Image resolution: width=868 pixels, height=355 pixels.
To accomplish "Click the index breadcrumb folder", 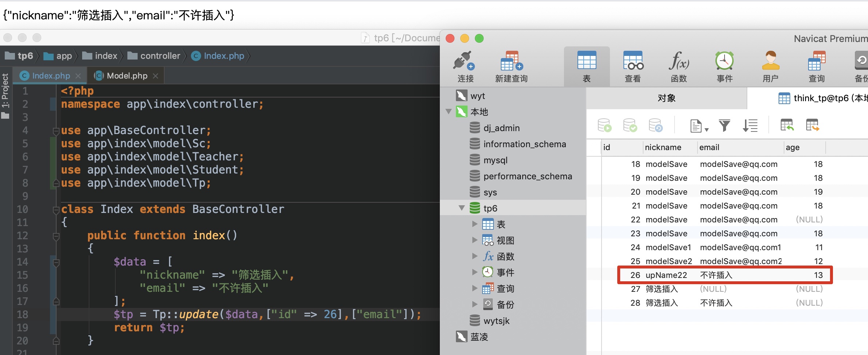I will pyautogui.click(x=100, y=56).
